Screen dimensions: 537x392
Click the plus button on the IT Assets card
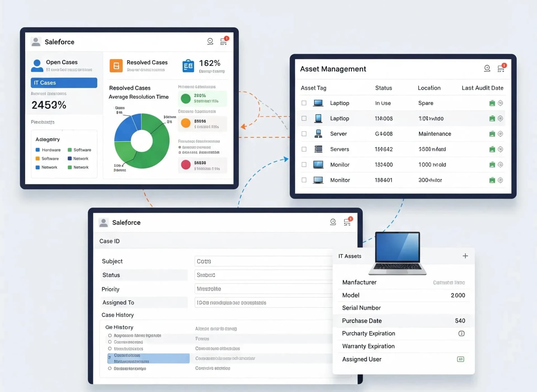coord(465,256)
